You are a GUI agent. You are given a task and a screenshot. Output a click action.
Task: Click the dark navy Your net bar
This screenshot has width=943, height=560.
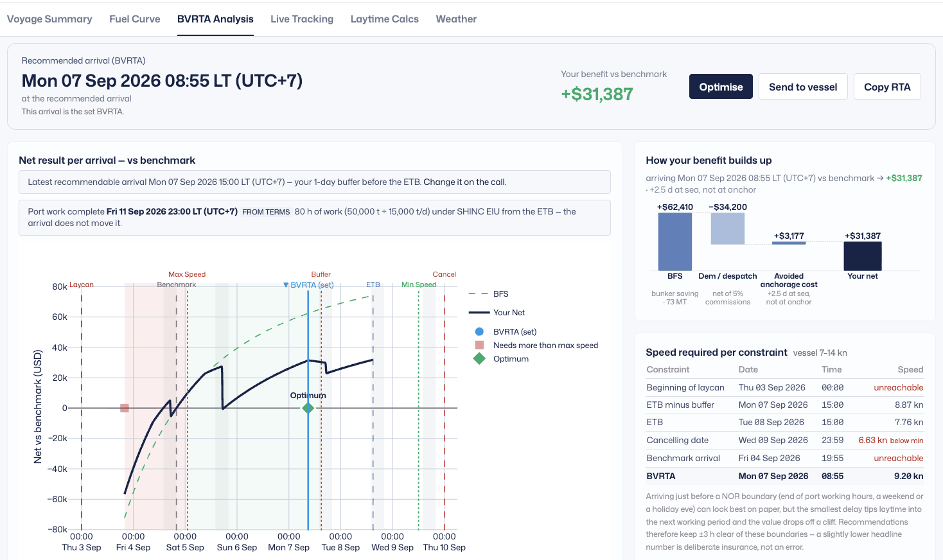pyautogui.click(x=863, y=256)
